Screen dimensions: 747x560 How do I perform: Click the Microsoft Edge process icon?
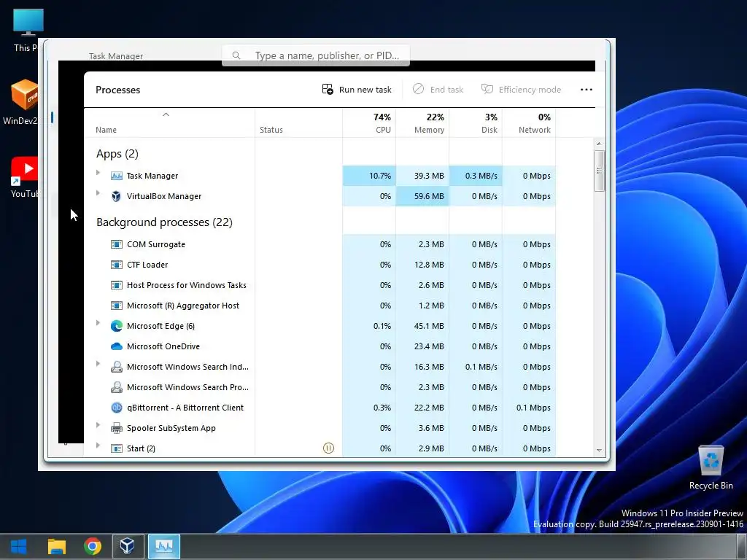(x=117, y=326)
